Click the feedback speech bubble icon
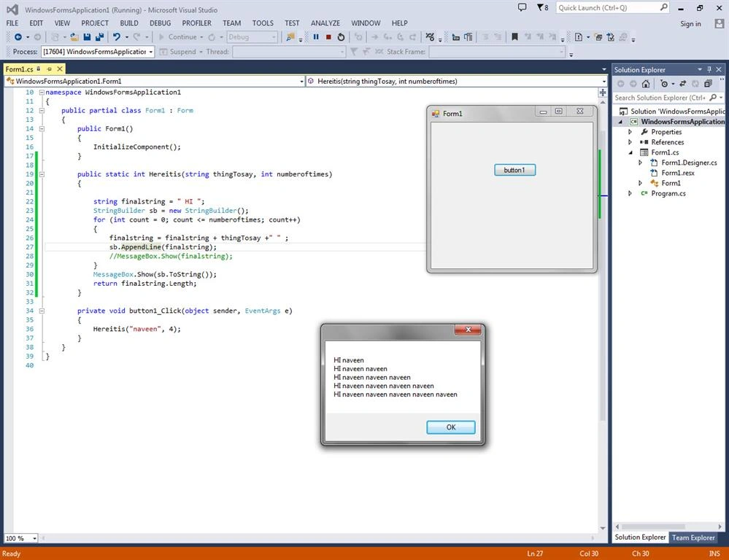Viewport: 729px width, 560px height. pyautogui.click(x=522, y=7)
